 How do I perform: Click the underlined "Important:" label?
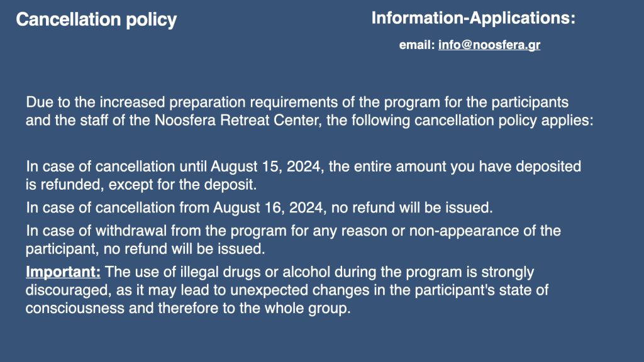(x=63, y=273)
